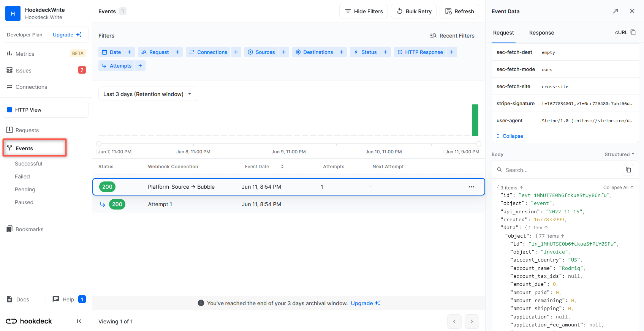Screen dimensions: 644x331
Task: Click the Destinations filter chip
Action: point(314,52)
